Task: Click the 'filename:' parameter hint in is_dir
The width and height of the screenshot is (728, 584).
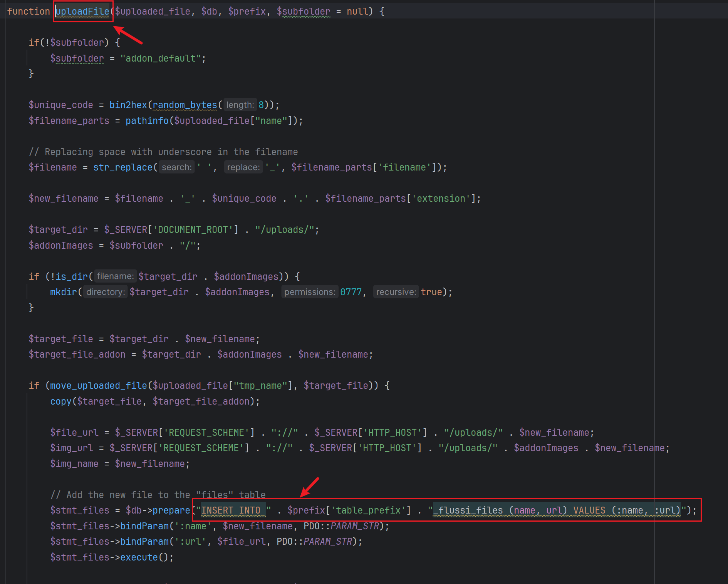Action: tap(116, 276)
